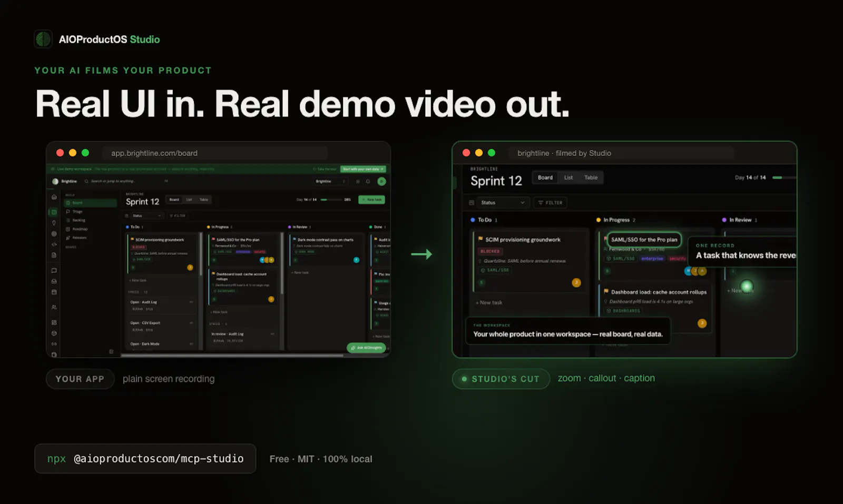Click the teal avatar on the left window's Dark mode contrast card
843x504 pixels.
tap(356, 260)
